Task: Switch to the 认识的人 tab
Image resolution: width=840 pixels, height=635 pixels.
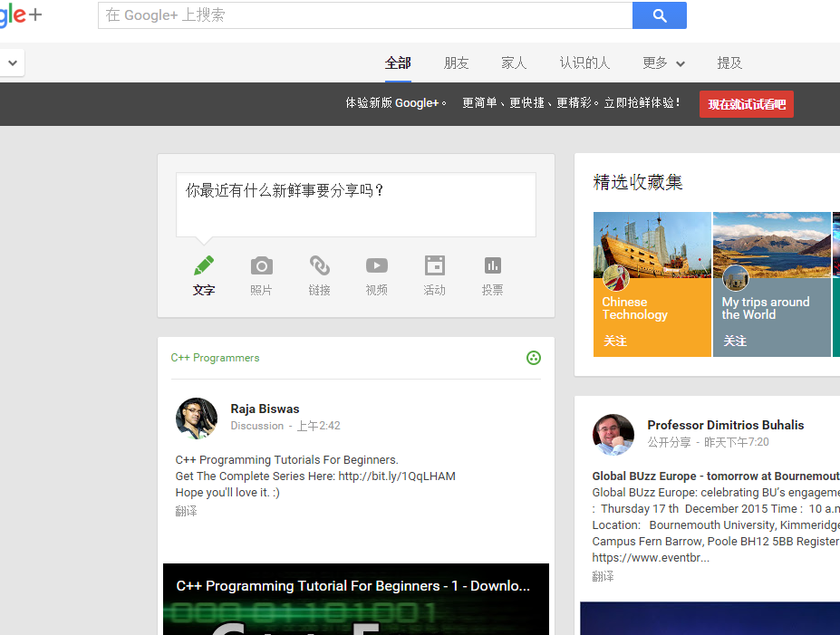Action: pos(585,63)
